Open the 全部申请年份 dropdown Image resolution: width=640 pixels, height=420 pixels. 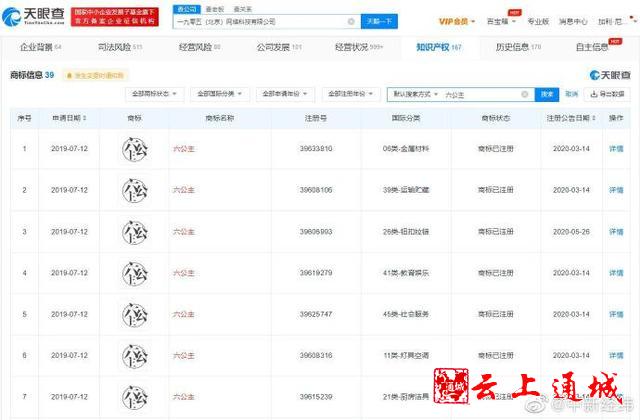tap(283, 94)
